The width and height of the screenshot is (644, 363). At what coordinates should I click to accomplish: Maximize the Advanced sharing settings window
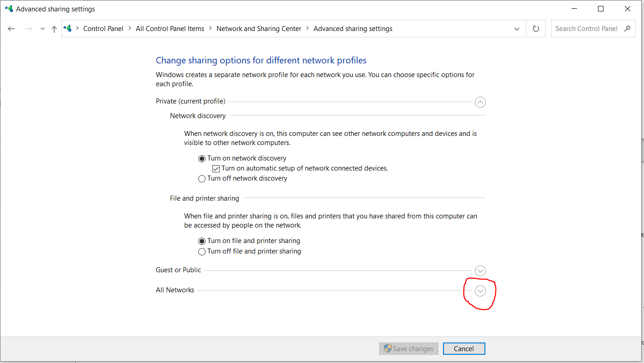point(601,9)
